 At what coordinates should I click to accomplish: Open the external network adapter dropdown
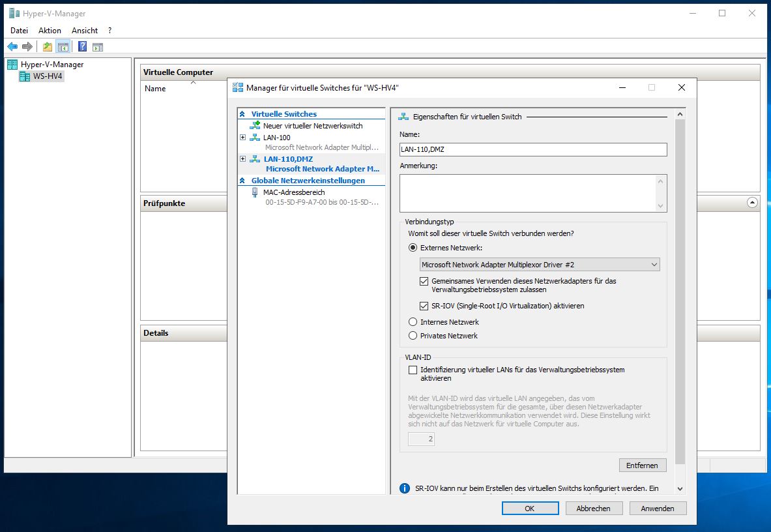[x=540, y=265]
